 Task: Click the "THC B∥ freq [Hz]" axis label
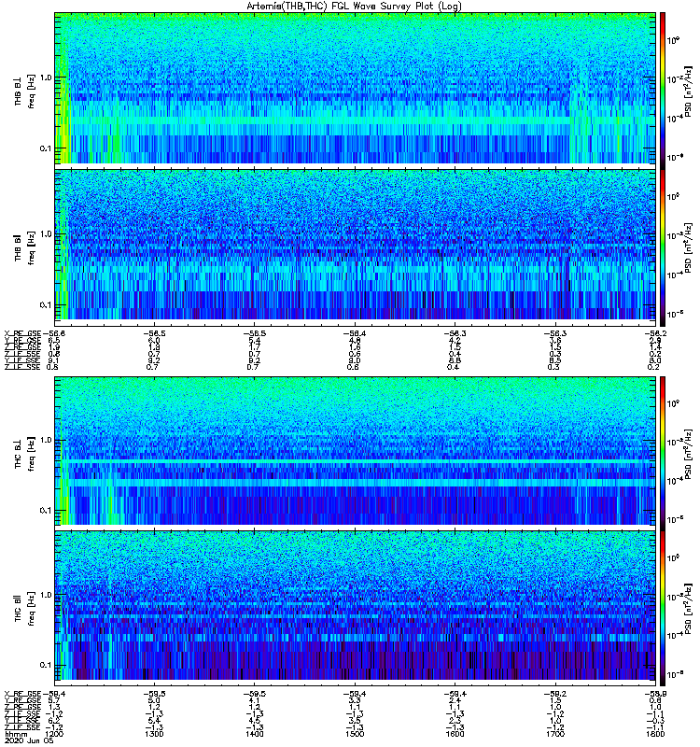click(x=24, y=609)
